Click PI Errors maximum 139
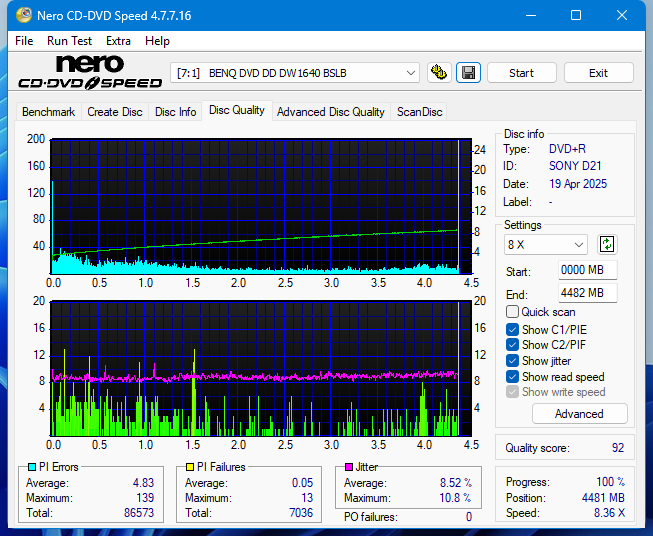The height and width of the screenshot is (536, 653). 145,498
